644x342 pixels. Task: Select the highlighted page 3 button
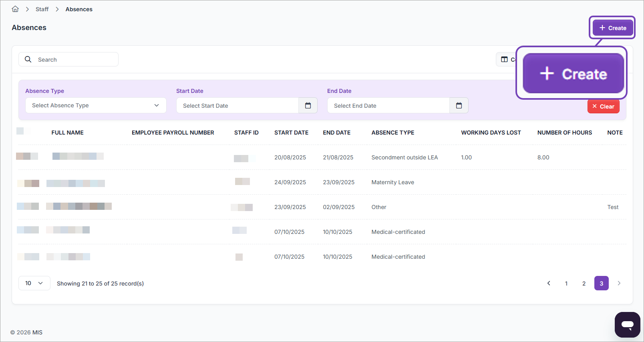[601, 283]
